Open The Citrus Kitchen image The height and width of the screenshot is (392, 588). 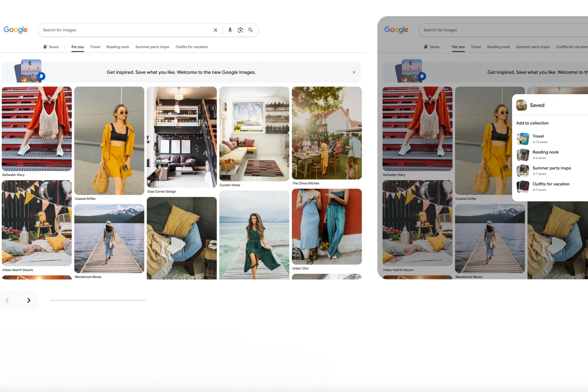click(327, 133)
